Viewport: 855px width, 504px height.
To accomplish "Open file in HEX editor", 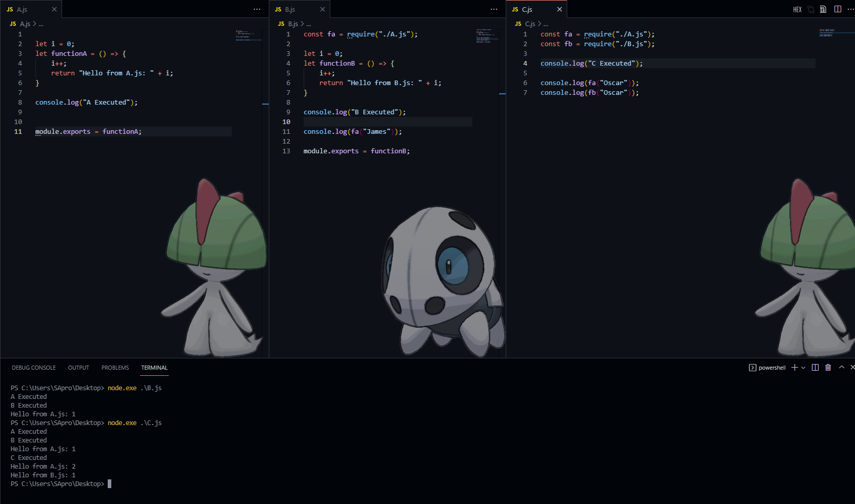I will (797, 9).
